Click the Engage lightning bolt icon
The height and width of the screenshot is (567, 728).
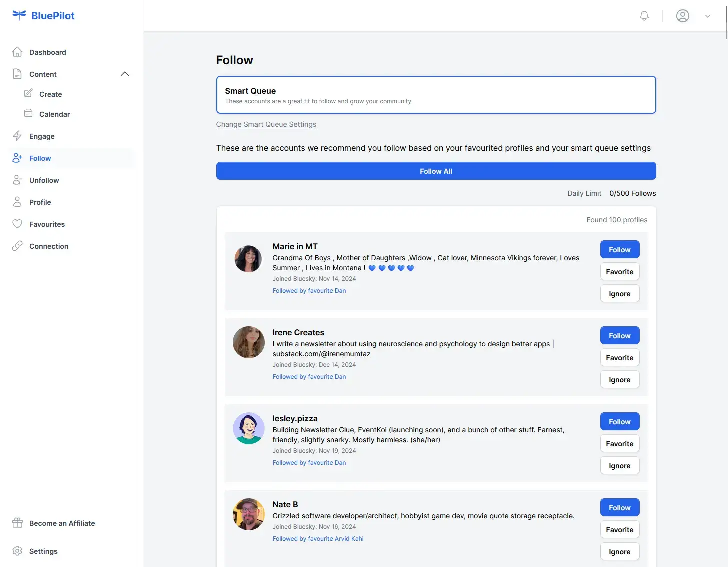pos(17,136)
